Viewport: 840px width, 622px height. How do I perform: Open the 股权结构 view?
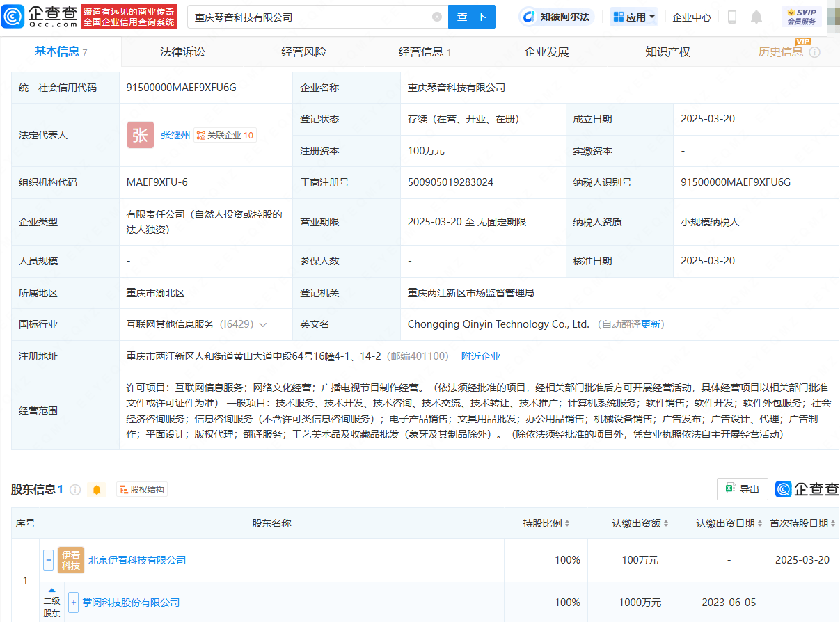coord(142,490)
